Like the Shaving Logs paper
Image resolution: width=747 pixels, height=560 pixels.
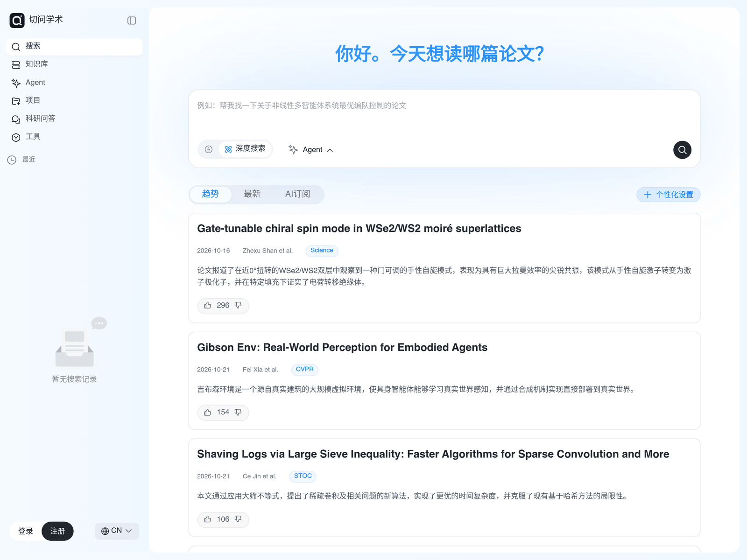click(208, 519)
